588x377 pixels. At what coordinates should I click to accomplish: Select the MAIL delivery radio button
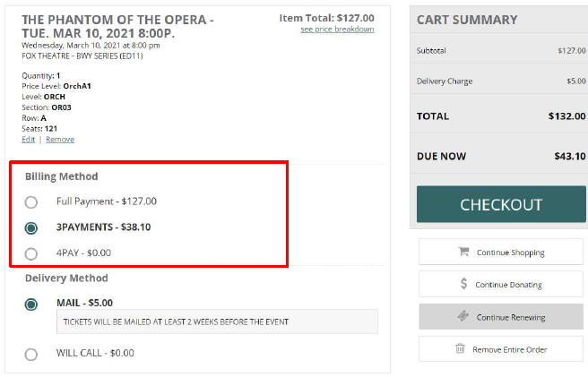tap(31, 304)
